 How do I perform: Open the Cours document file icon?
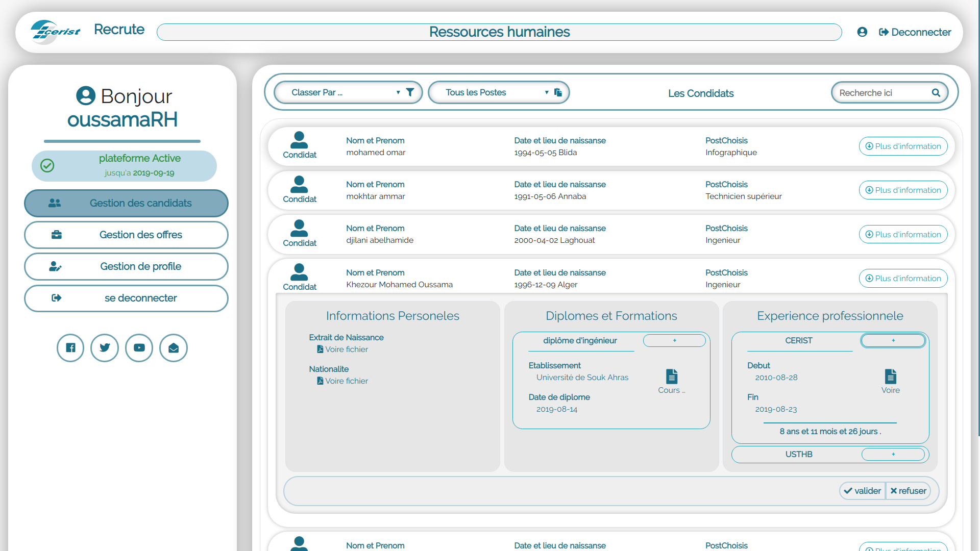pos(672,377)
